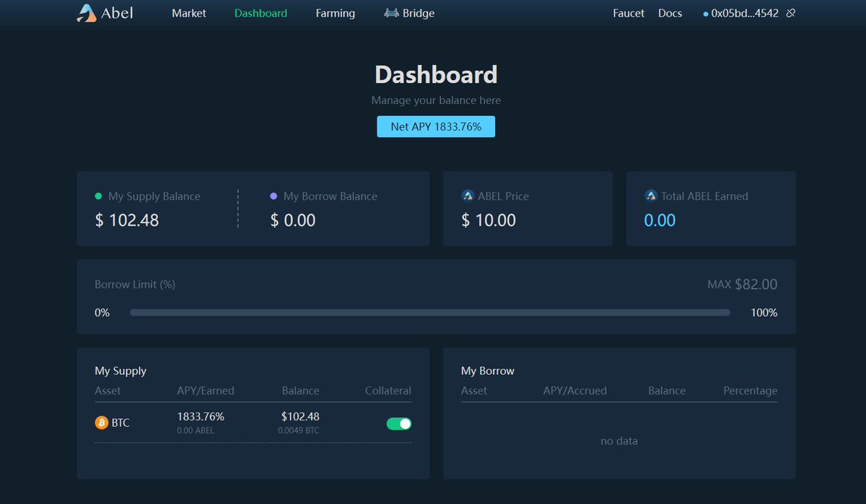Click the My Borrow heading
The width and height of the screenshot is (866, 504).
click(488, 371)
